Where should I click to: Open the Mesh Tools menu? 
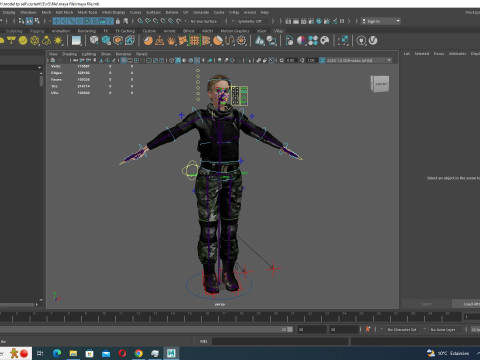[x=87, y=12]
